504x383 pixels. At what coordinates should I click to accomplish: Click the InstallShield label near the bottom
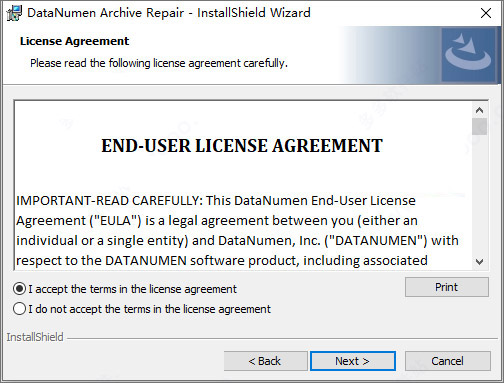coord(35,337)
